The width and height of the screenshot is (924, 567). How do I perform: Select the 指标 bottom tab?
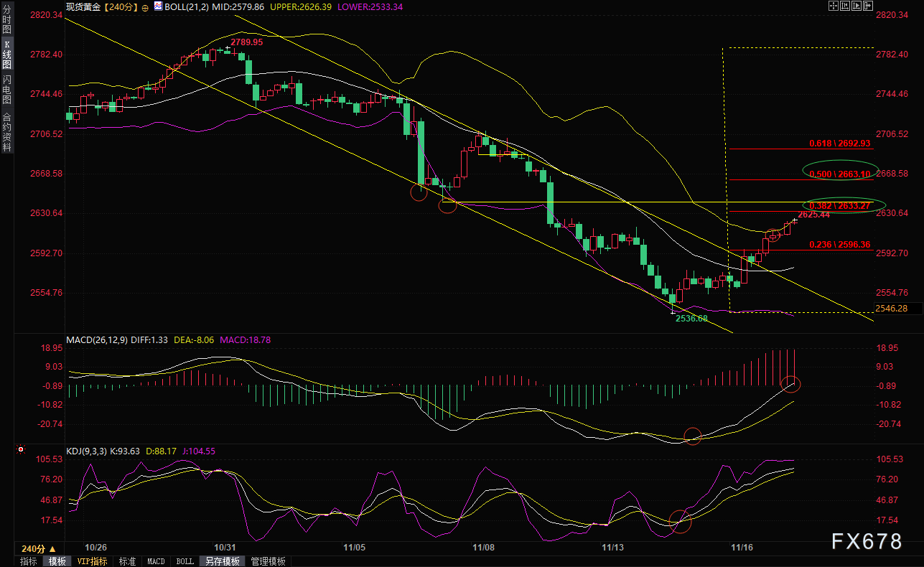29,561
